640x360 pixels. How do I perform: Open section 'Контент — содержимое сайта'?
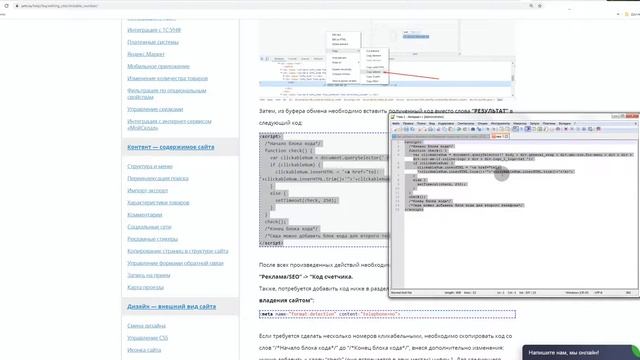click(171, 147)
